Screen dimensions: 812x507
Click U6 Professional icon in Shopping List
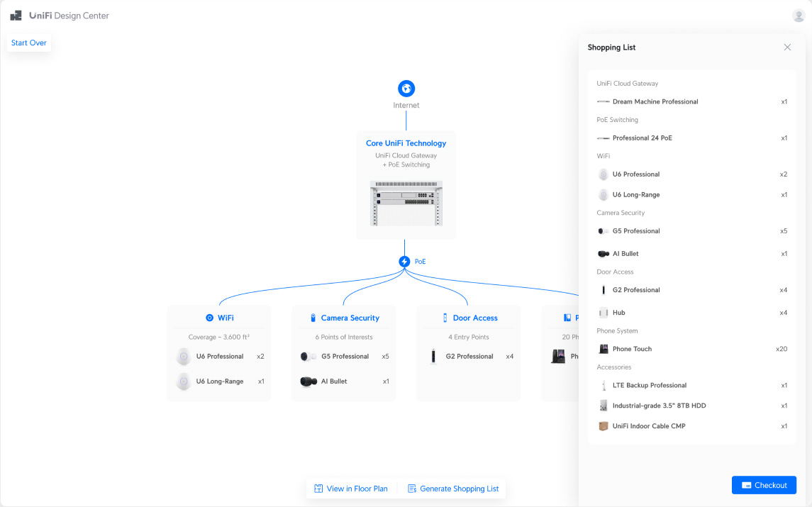[603, 174]
